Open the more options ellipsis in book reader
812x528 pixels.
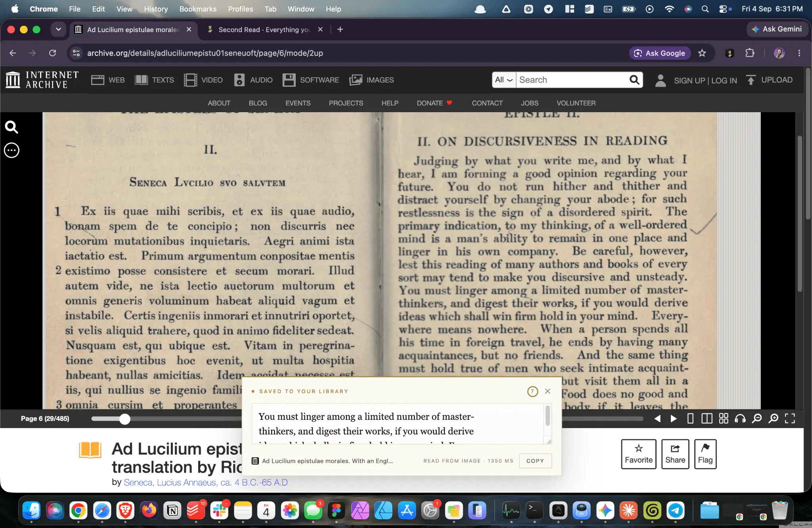[11, 150]
